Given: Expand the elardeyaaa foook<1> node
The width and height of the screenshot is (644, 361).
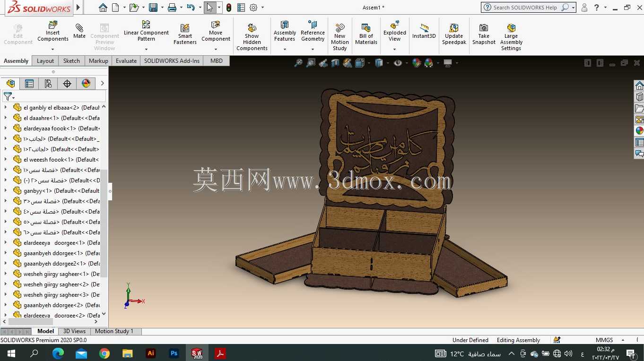Looking at the screenshot, I should click(x=6, y=129).
